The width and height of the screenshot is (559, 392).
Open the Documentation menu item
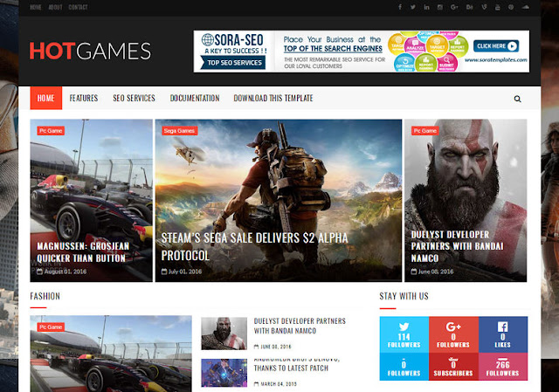coord(195,98)
